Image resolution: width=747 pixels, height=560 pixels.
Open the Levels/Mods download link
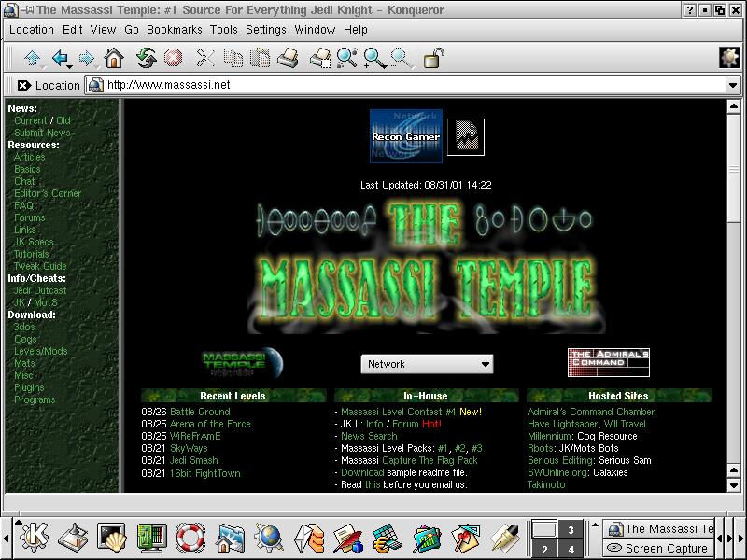coord(41,351)
